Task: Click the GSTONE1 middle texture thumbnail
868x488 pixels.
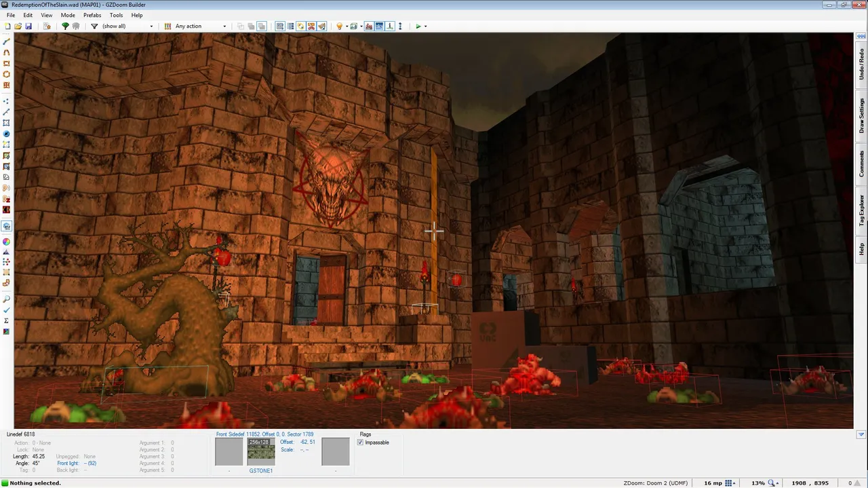Action: coord(261,451)
